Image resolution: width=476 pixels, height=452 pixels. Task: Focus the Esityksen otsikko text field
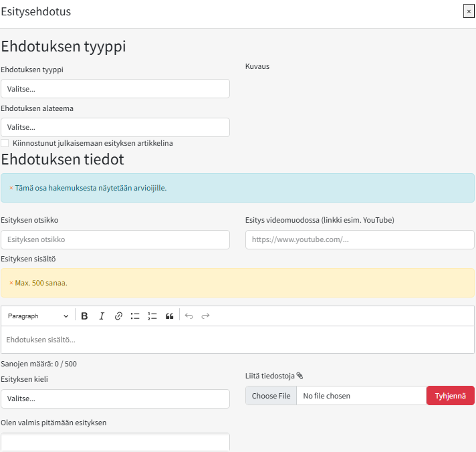(115, 239)
